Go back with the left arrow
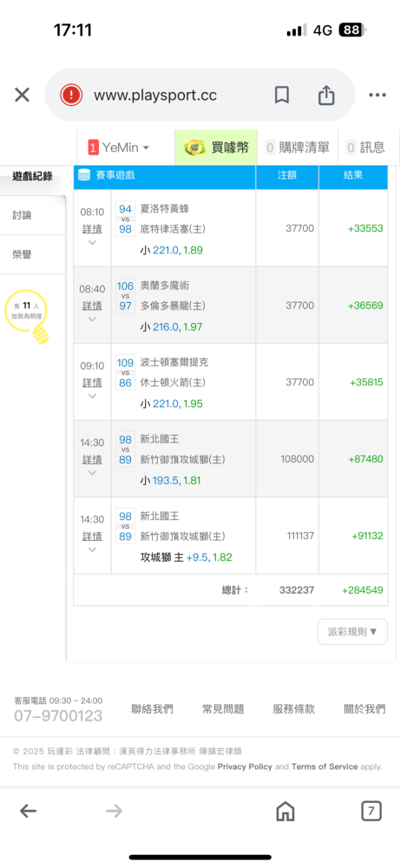The height and width of the screenshot is (868, 400). point(29,812)
